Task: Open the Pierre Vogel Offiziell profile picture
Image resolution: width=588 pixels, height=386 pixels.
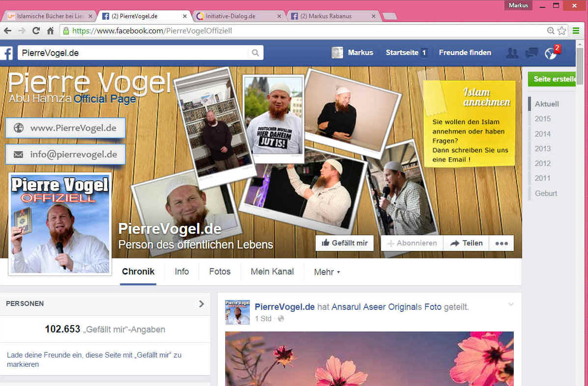Action: (60, 224)
